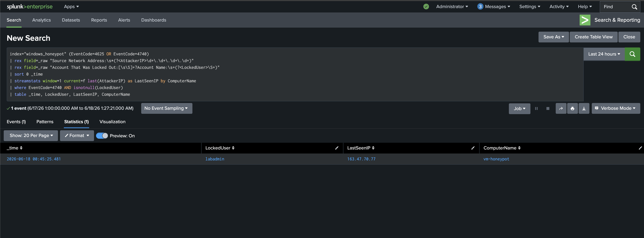The image size is (644, 238).
Task: Run the search with the green magnifier button
Action: pos(632,54)
